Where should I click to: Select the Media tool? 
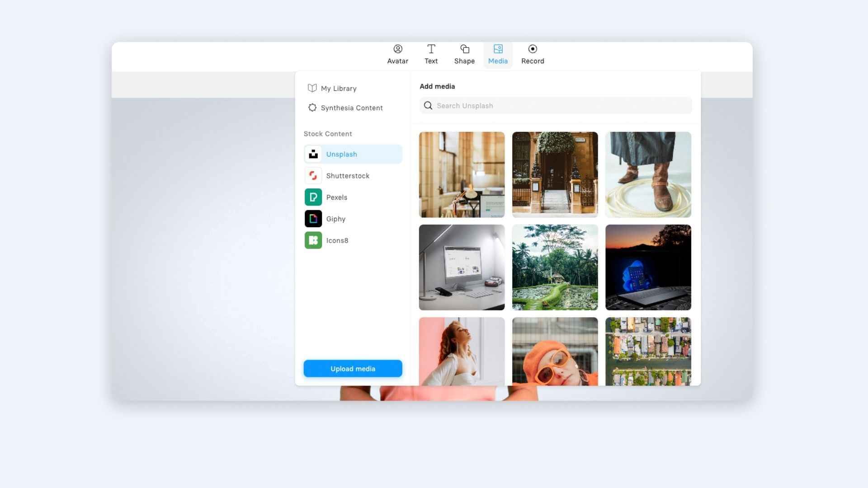click(x=497, y=54)
